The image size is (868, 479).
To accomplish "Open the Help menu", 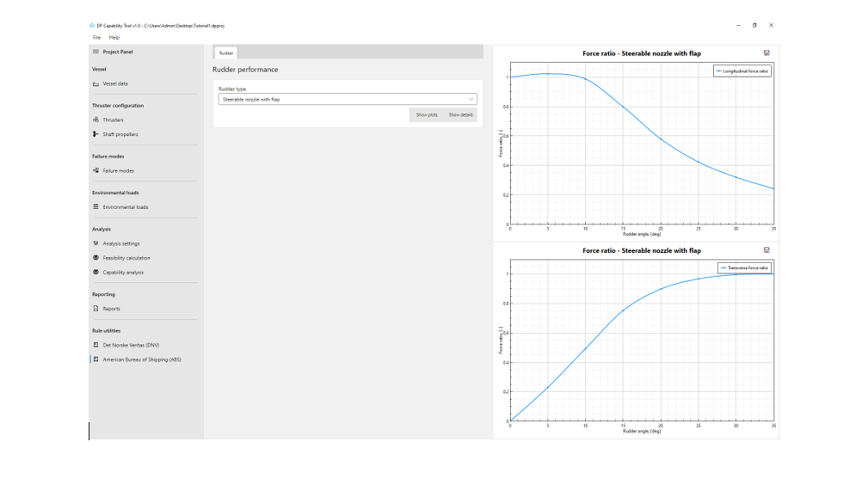I will pyautogui.click(x=114, y=38).
